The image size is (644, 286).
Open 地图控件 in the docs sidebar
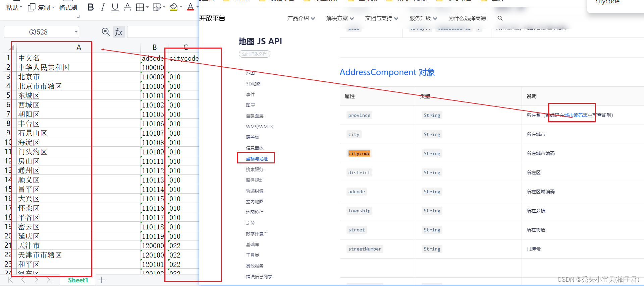click(255, 212)
